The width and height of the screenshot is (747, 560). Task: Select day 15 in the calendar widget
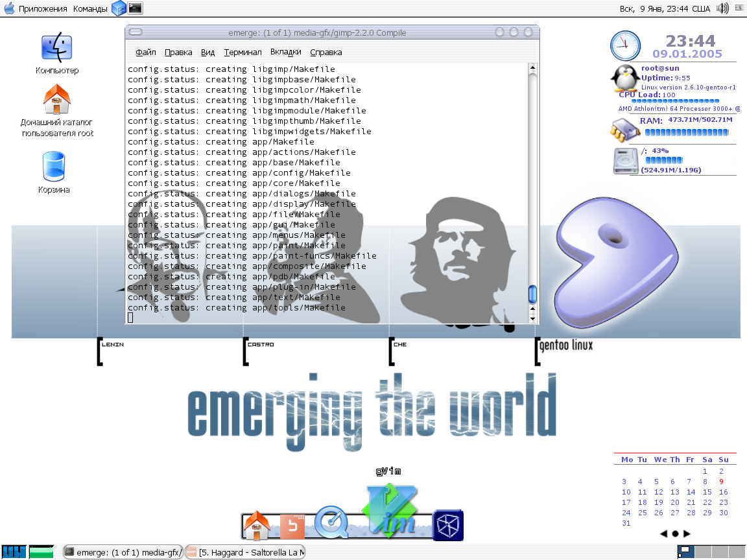click(x=707, y=493)
